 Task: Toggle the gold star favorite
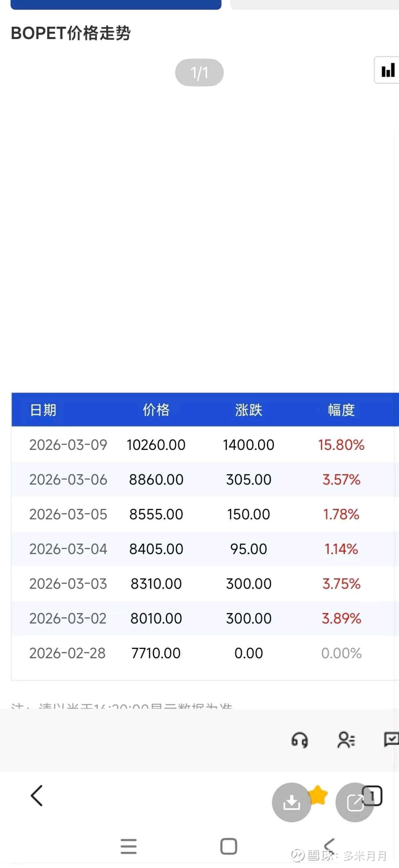318,795
